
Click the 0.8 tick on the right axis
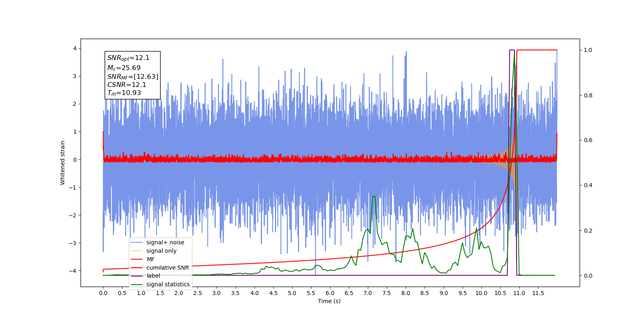588,95
